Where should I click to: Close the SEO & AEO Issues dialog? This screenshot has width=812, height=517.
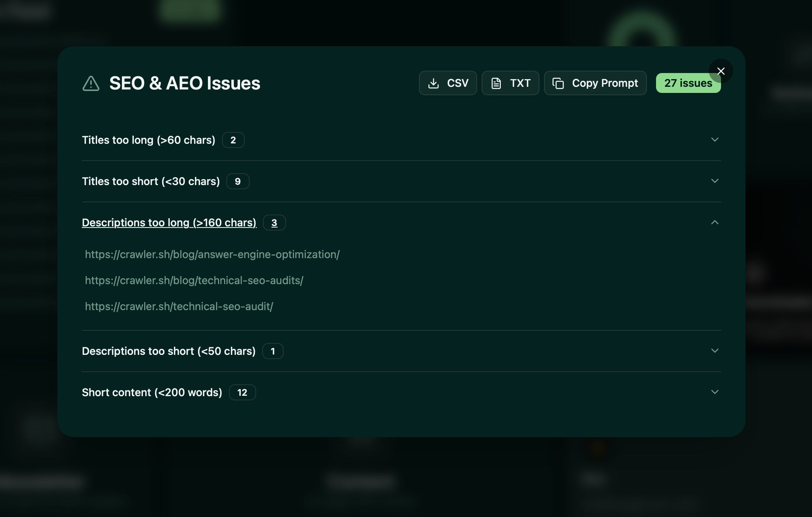point(721,71)
